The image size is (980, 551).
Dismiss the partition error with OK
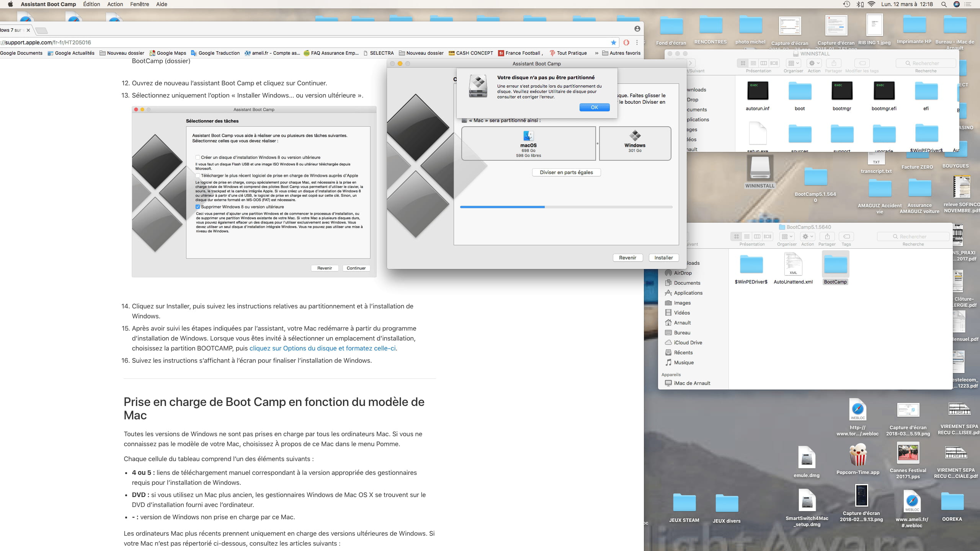[594, 108]
